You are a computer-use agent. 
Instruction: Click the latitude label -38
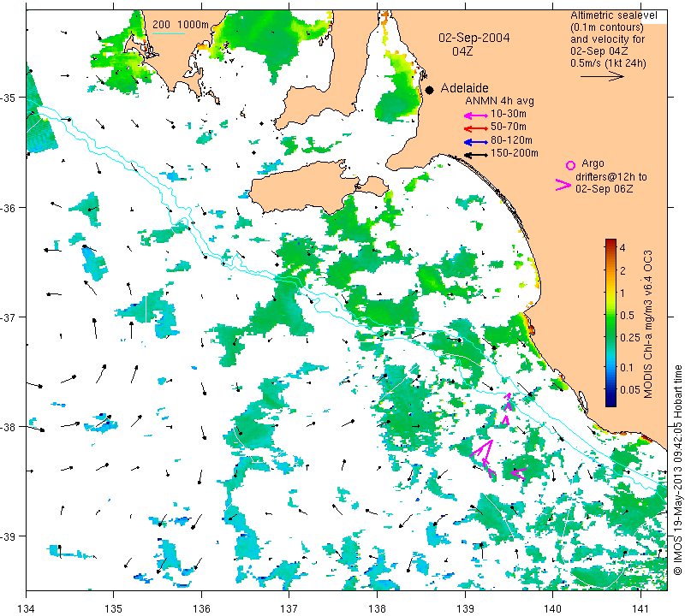[8, 427]
